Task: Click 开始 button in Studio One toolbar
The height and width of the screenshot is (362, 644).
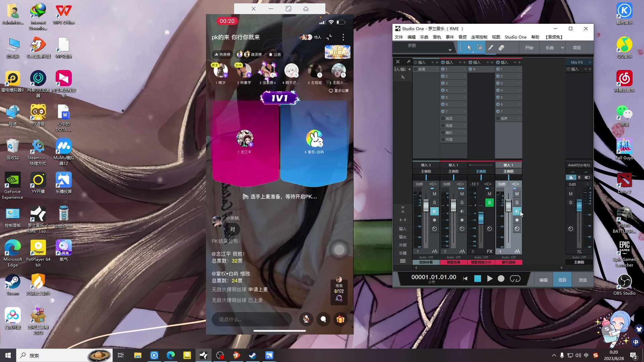Action: click(529, 48)
